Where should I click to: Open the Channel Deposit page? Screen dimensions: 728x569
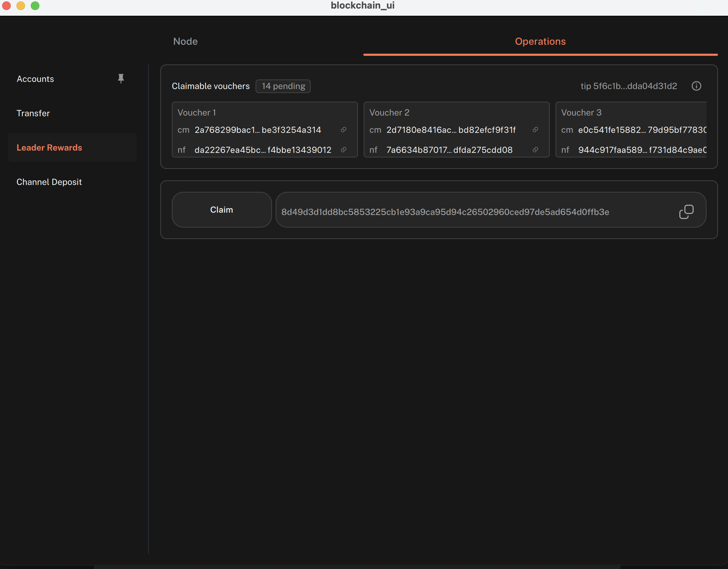coord(49,182)
